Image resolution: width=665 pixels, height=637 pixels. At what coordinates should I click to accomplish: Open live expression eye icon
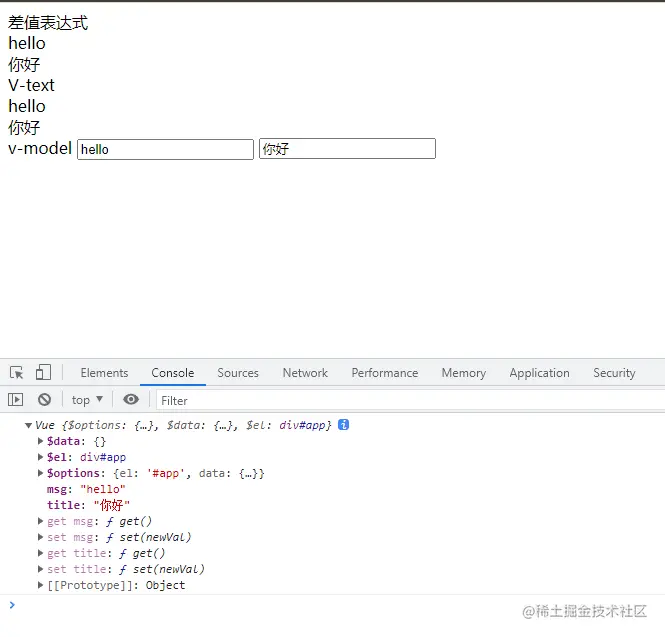[131, 400]
